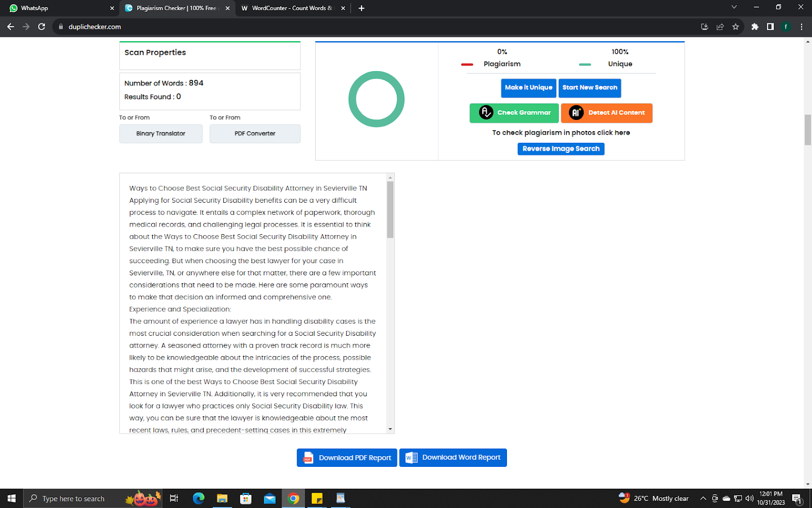Download the PDF report

pyautogui.click(x=347, y=458)
